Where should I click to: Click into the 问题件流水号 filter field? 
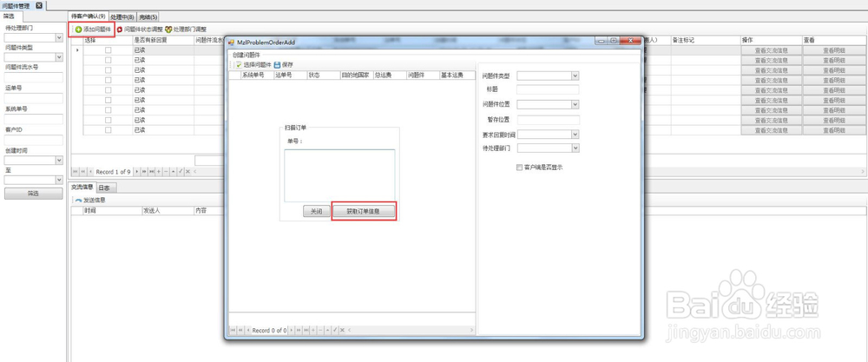pos(33,77)
